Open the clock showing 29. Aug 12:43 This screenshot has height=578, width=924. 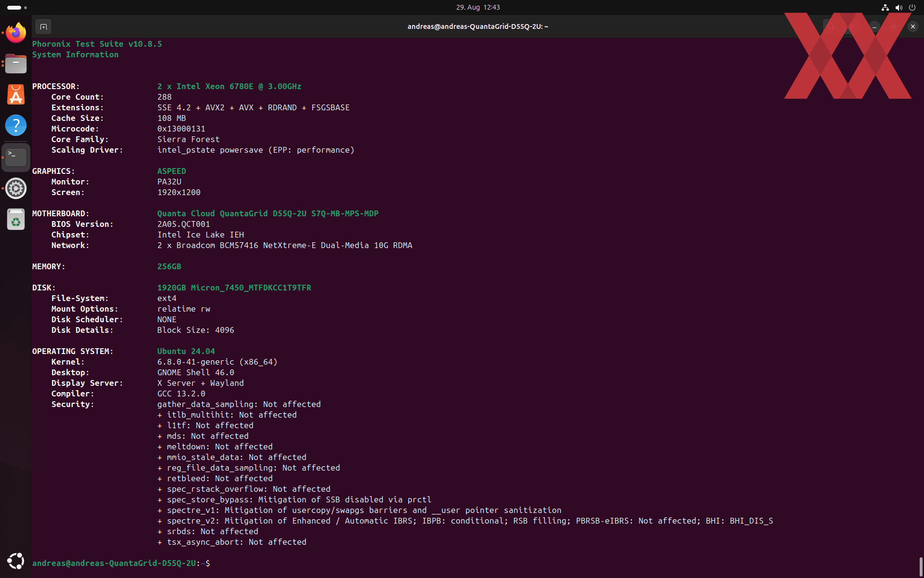(478, 7)
